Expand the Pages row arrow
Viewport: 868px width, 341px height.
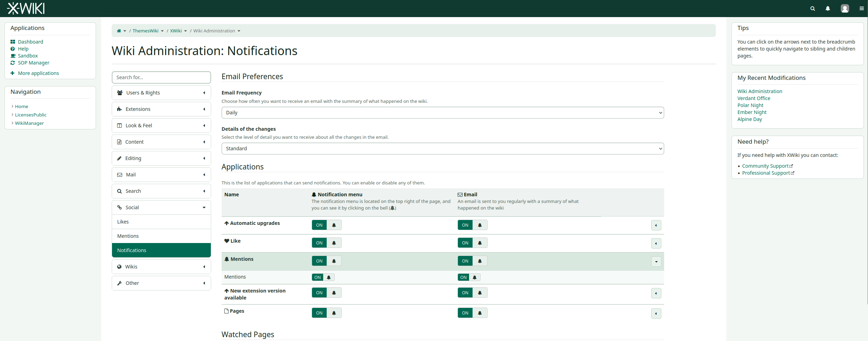(656, 313)
